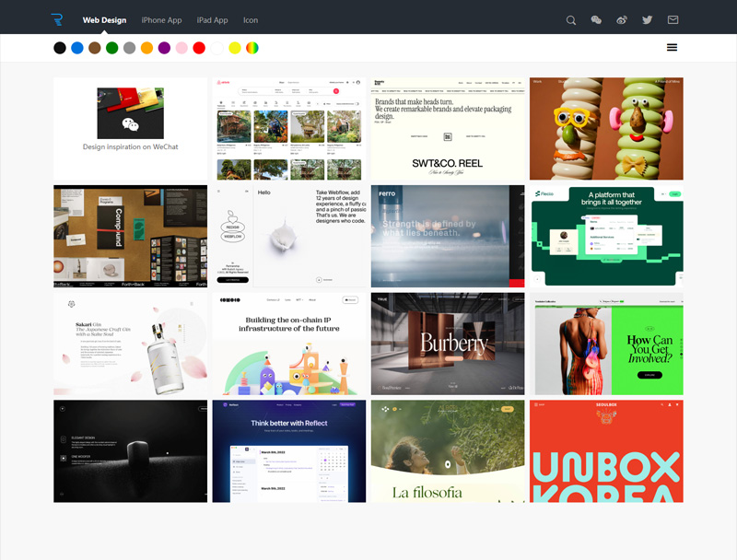The image size is (737, 560).
Task: Open the search icon in the top bar
Action: [571, 20]
